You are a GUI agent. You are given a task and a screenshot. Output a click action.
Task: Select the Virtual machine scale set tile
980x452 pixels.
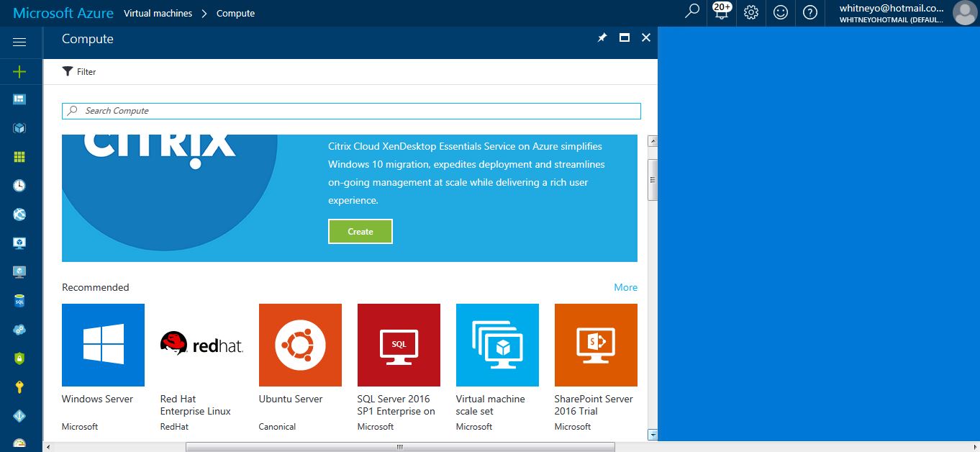497,367
